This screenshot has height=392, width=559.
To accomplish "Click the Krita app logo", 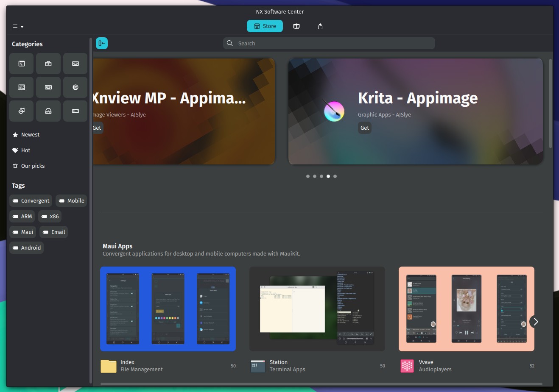I will (334, 111).
